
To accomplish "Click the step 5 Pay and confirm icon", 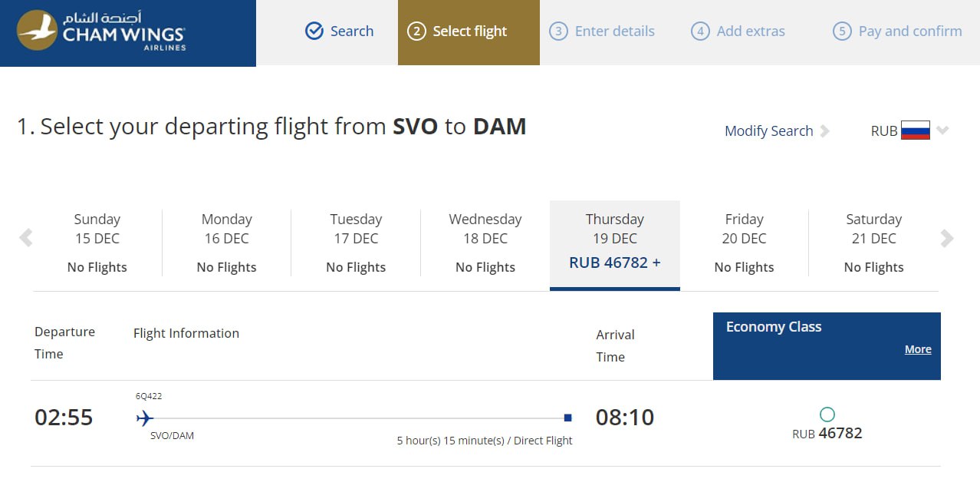I will pos(842,31).
